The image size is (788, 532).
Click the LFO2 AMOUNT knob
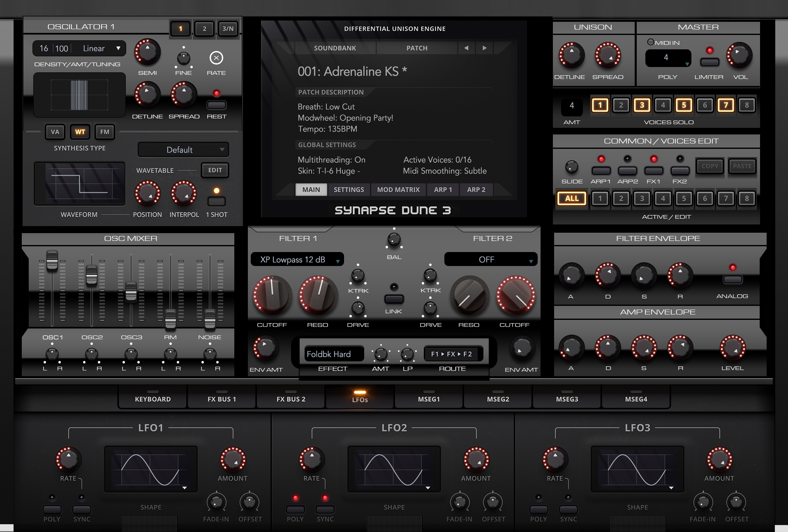pyautogui.click(x=476, y=459)
